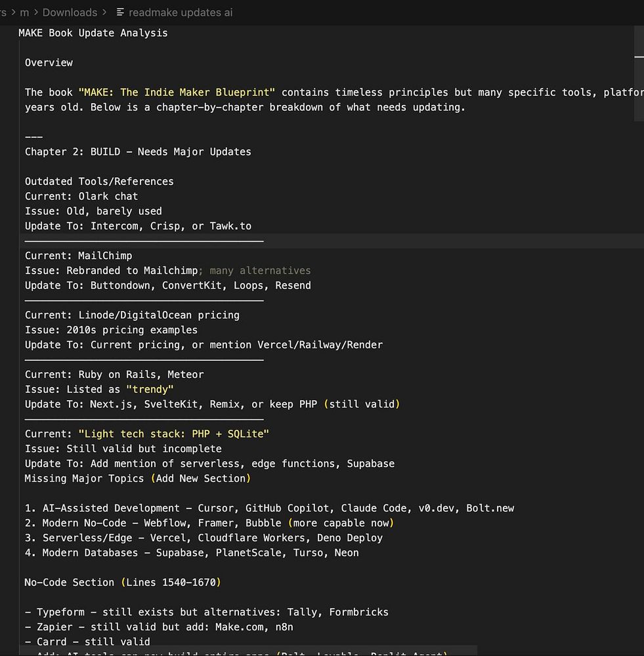Click the 'Overview' heading line
Screen dimensions: 644x656
(49, 63)
